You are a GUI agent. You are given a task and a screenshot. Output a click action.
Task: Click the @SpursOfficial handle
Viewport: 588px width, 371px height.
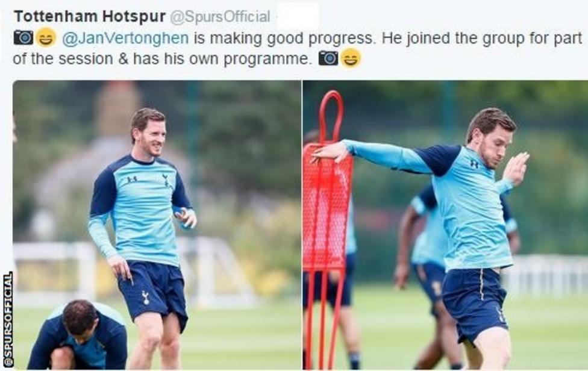[220, 17]
